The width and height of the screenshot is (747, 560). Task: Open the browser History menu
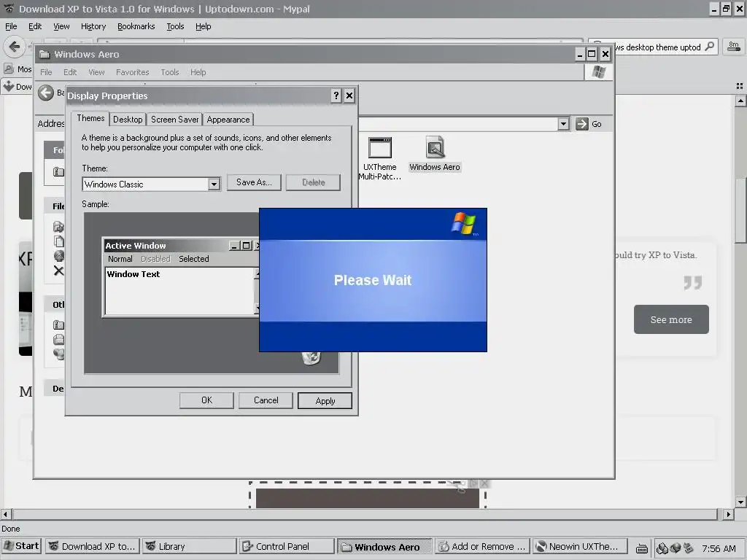coord(93,27)
